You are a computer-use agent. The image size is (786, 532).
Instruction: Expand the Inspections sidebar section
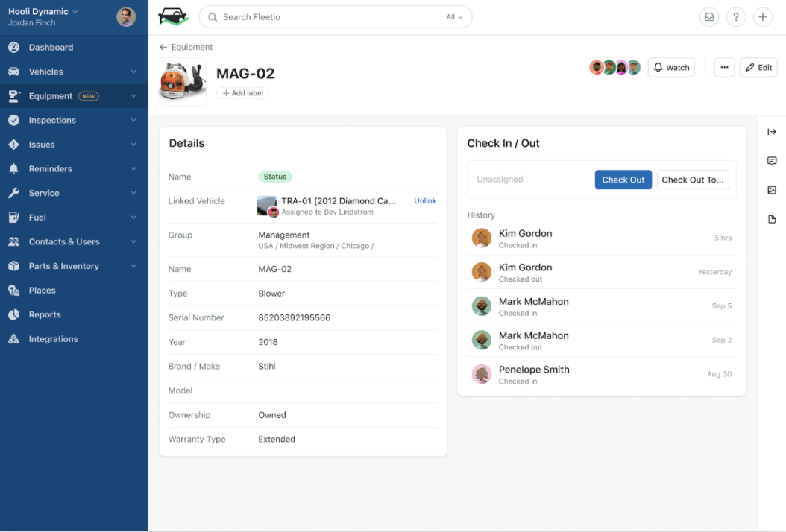(x=51, y=120)
